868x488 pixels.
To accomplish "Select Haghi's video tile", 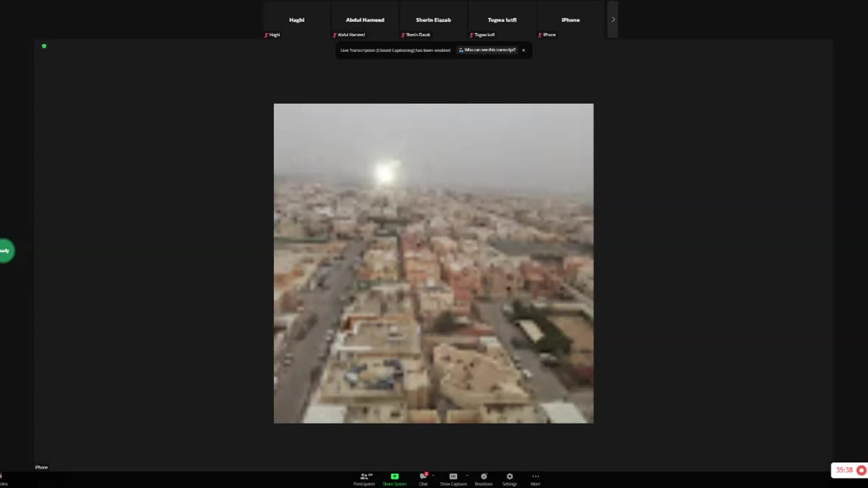I will click(x=296, y=20).
